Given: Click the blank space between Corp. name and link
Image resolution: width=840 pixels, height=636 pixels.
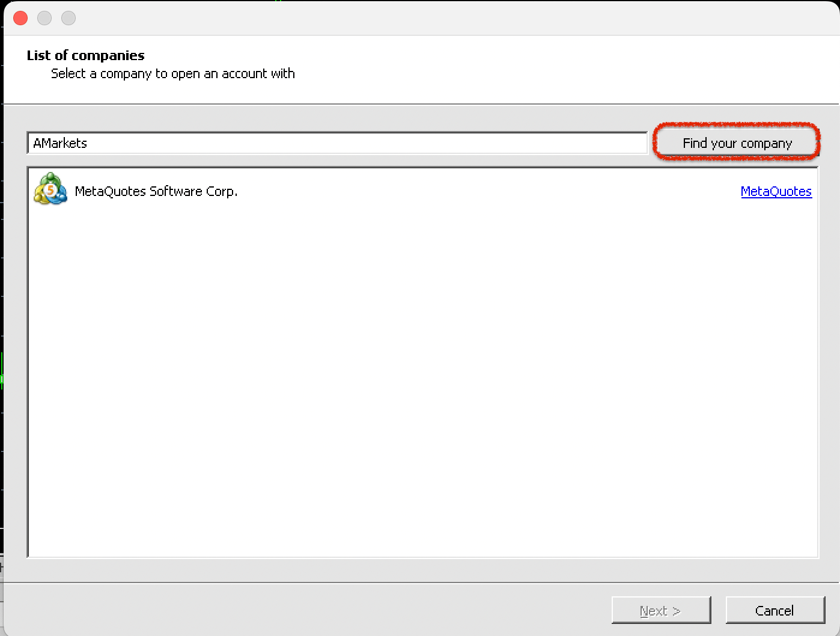Looking at the screenshot, I should pyautogui.click(x=481, y=191).
